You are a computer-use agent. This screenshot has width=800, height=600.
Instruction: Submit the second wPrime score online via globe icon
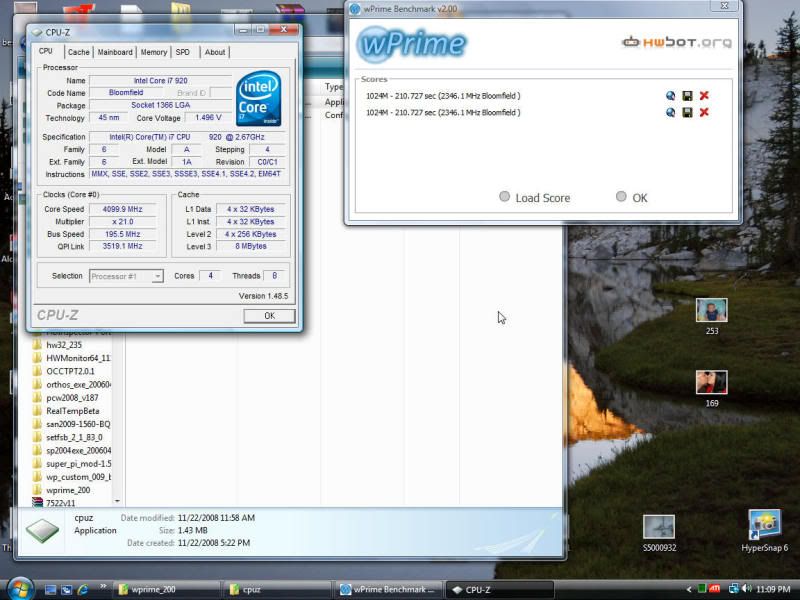tap(670, 112)
